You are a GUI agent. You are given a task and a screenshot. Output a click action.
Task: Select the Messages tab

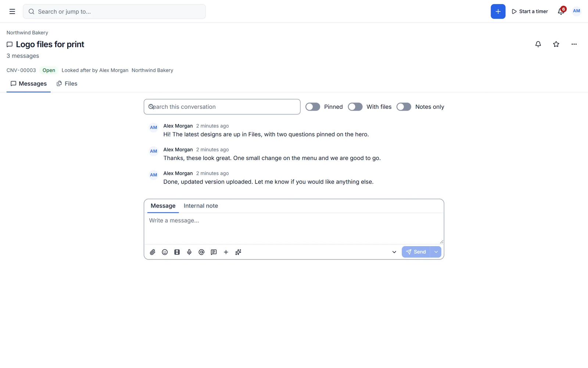29,84
